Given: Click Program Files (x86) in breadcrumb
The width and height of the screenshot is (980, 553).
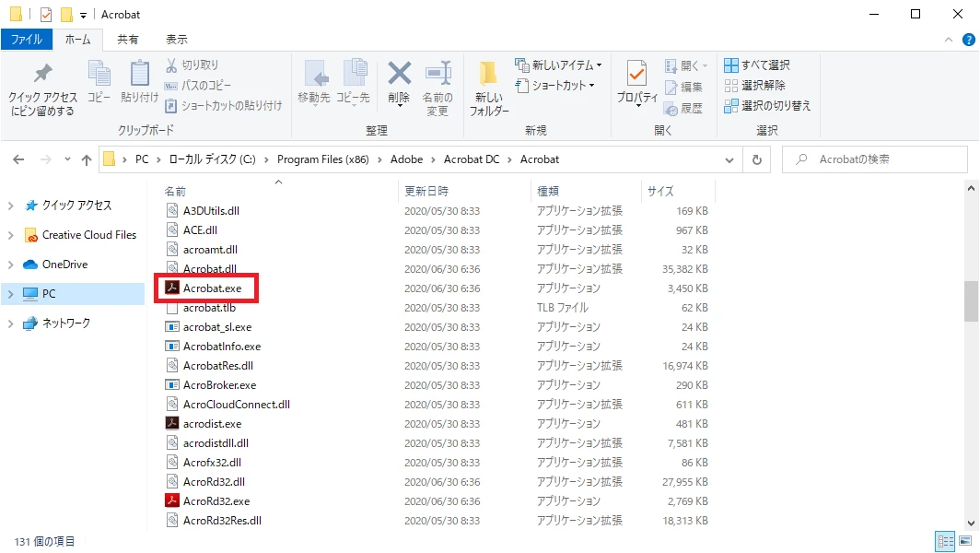Looking at the screenshot, I should pyautogui.click(x=323, y=159).
